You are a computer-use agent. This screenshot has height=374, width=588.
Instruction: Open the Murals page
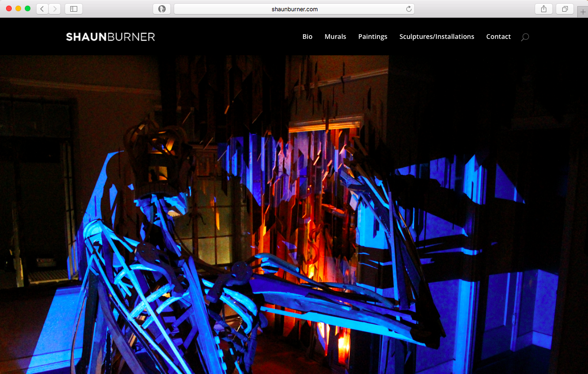click(335, 37)
